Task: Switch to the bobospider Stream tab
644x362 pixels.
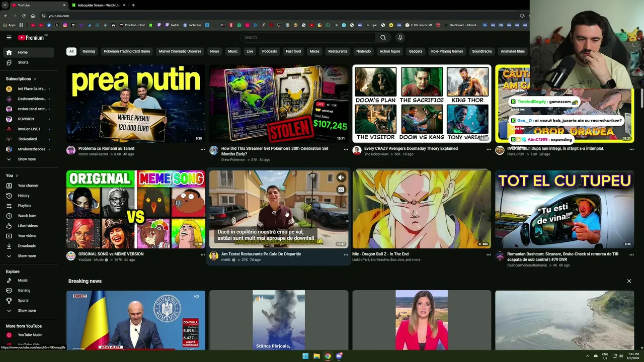Action: (98, 5)
